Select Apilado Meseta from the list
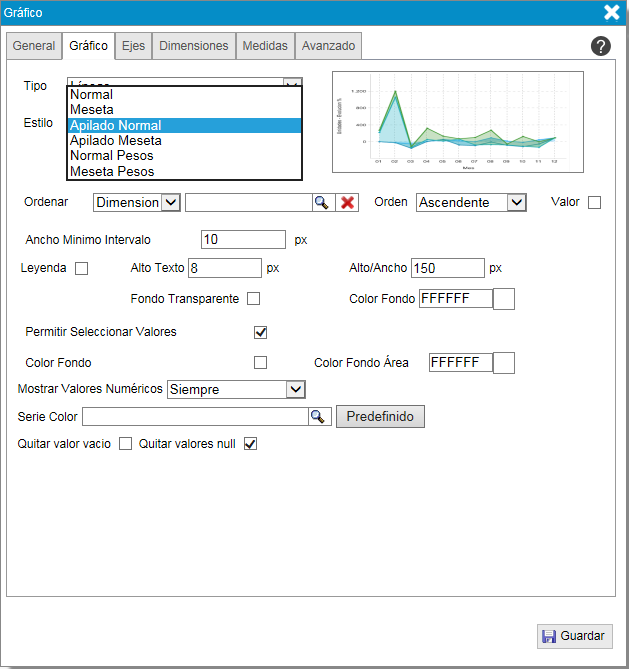629x669 pixels. point(115,141)
